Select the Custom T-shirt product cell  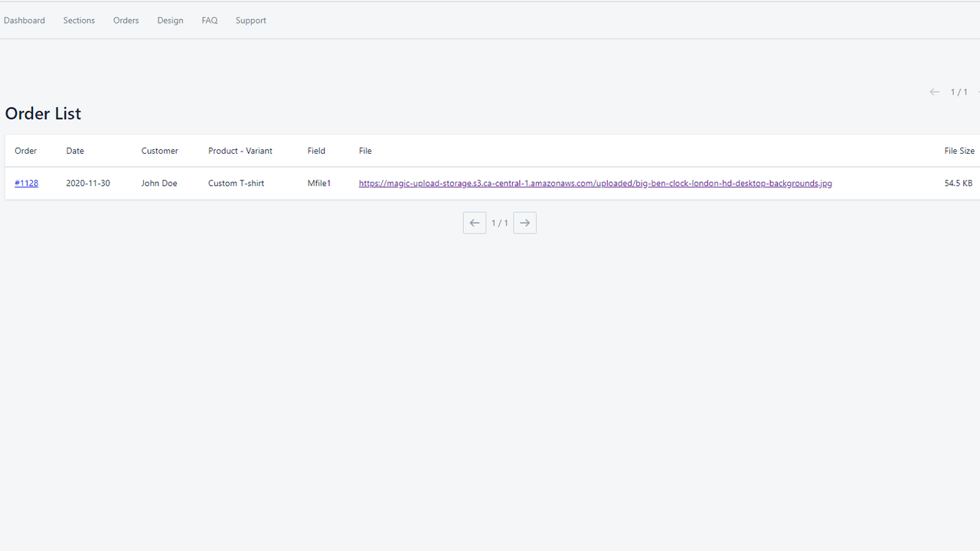click(236, 183)
